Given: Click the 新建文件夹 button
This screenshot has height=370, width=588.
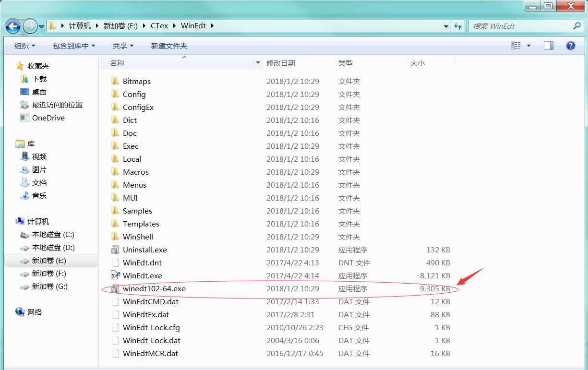Looking at the screenshot, I should (169, 46).
